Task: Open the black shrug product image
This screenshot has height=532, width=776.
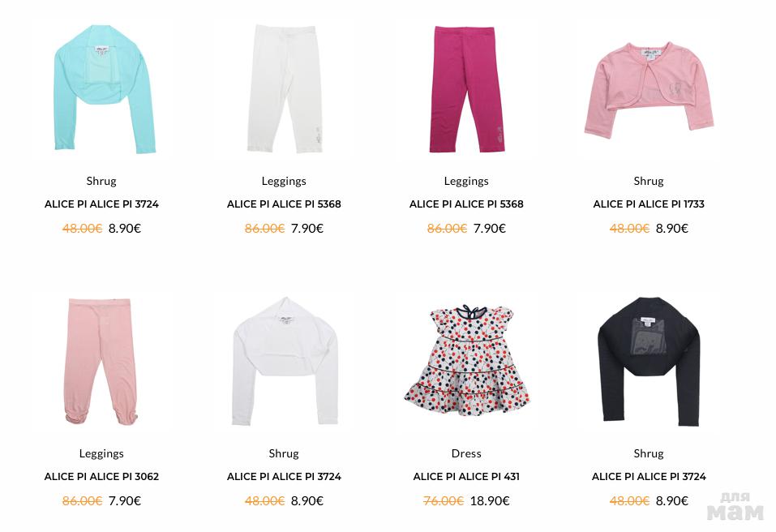Action: pos(649,361)
